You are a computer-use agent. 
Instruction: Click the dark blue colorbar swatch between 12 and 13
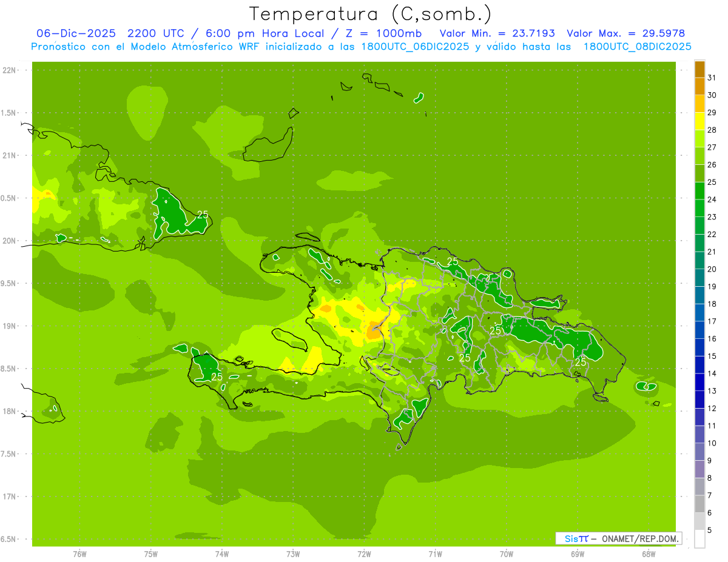click(699, 400)
